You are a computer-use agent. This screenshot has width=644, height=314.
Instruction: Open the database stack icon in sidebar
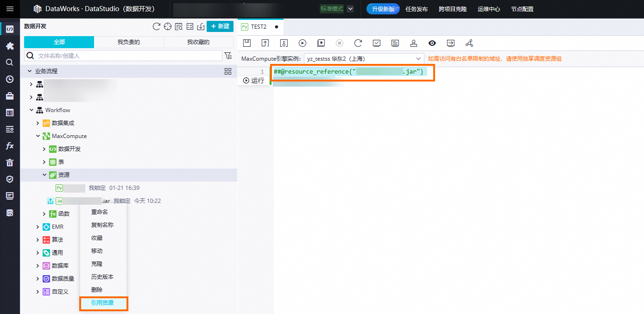[x=10, y=213]
